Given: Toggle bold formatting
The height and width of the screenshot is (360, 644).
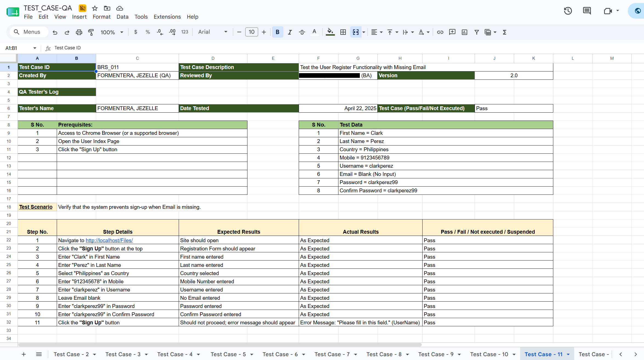Looking at the screenshot, I should pos(278,32).
